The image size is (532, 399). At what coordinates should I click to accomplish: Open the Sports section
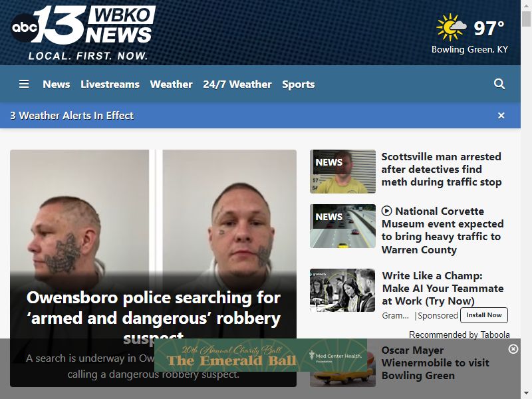(298, 84)
